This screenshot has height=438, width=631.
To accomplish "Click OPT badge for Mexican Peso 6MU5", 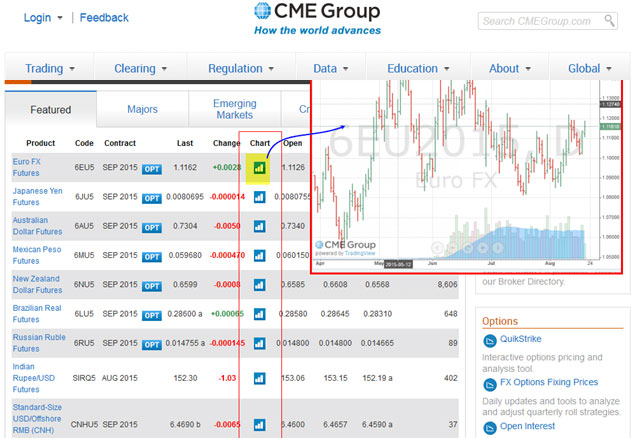I will pyautogui.click(x=152, y=257).
